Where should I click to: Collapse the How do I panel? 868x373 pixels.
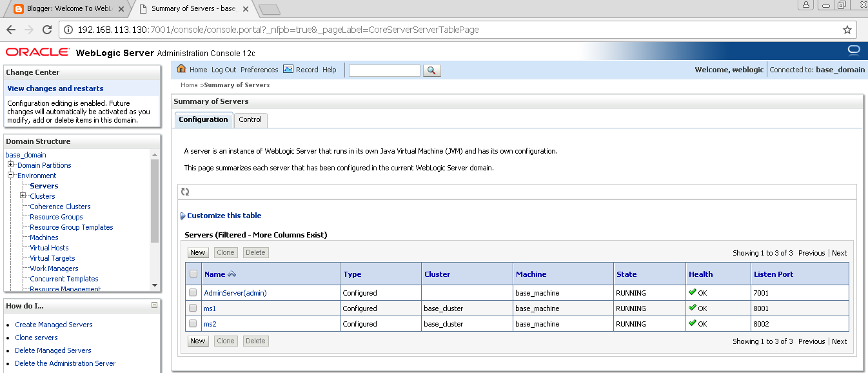point(154,305)
